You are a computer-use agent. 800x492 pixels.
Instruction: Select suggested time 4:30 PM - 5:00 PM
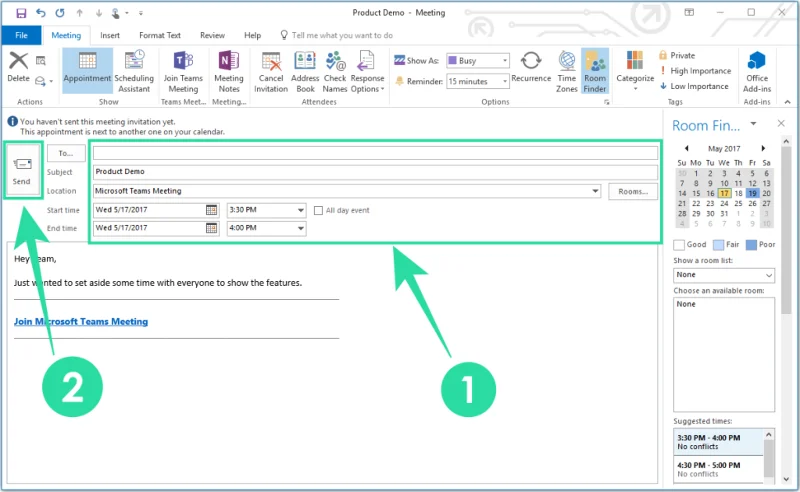(x=718, y=470)
